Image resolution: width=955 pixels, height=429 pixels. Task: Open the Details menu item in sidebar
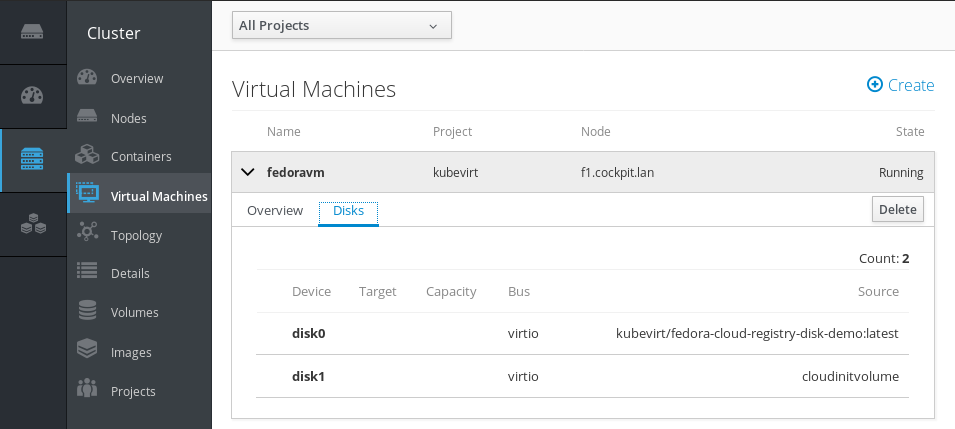pyautogui.click(x=130, y=273)
